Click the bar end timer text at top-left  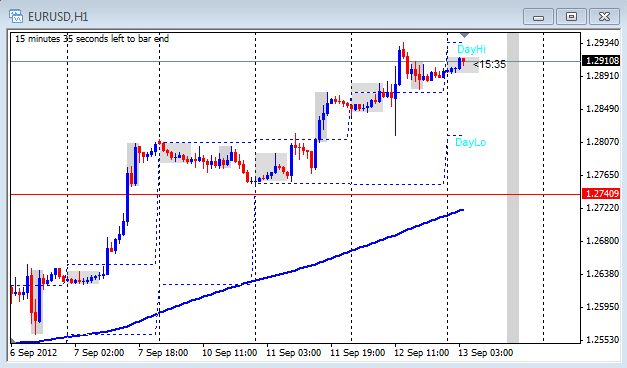(92, 39)
